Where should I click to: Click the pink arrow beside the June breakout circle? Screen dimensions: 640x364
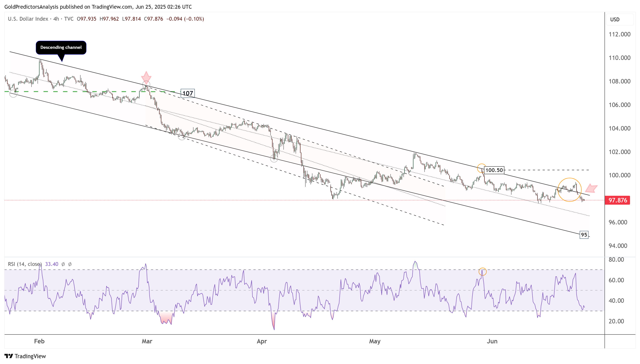591,188
